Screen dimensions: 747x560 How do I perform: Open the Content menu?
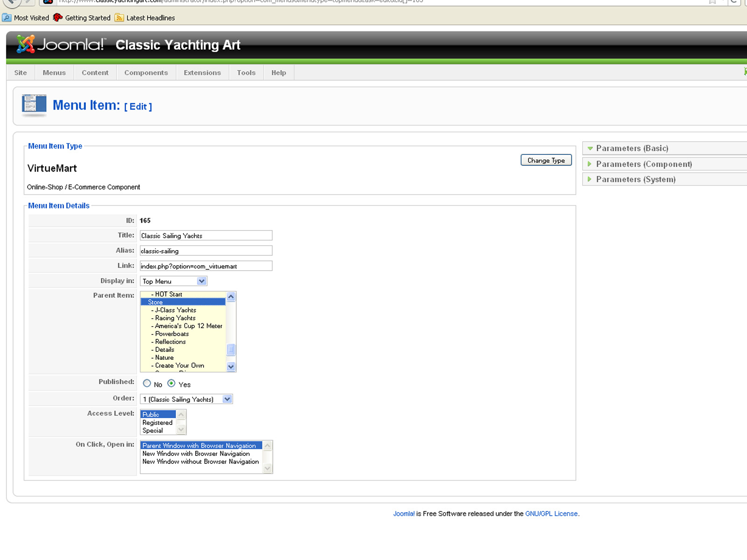point(95,72)
